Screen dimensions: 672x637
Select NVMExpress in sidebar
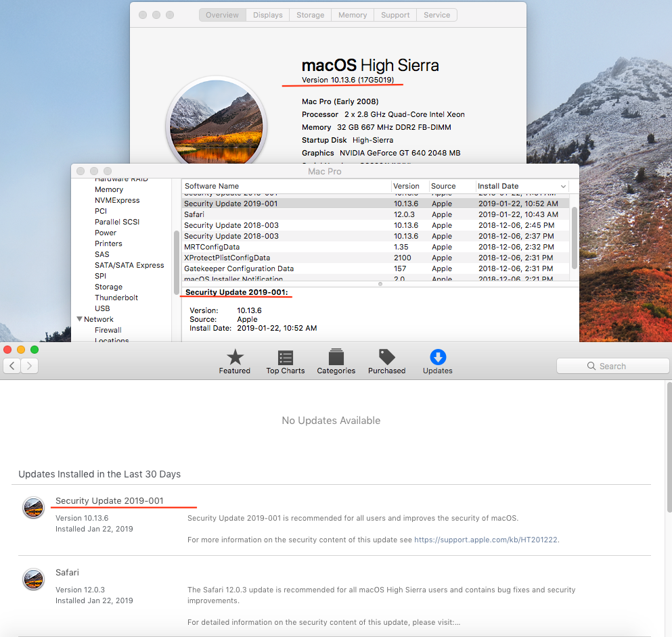click(117, 200)
